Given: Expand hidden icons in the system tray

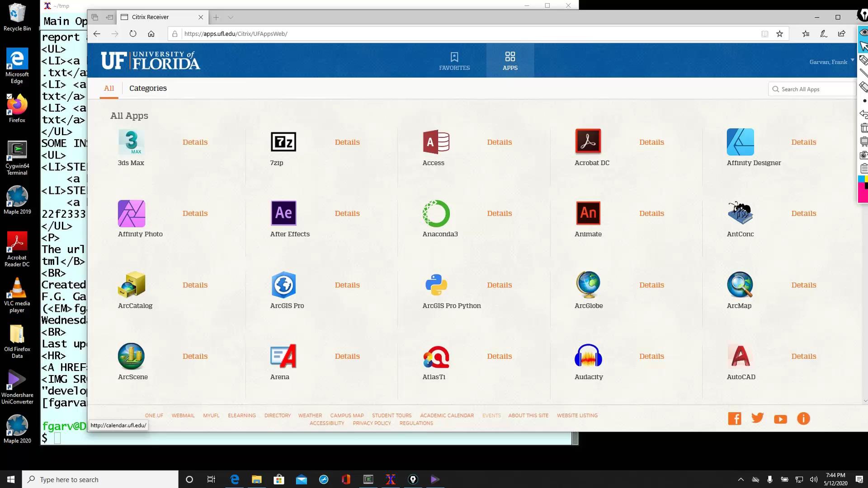Looking at the screenshot, I should point(741,479).
